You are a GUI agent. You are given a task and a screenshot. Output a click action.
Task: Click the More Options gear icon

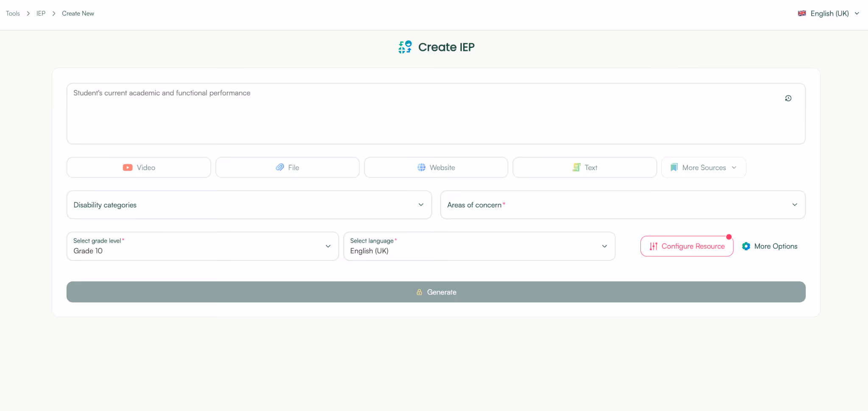point(746,246)
